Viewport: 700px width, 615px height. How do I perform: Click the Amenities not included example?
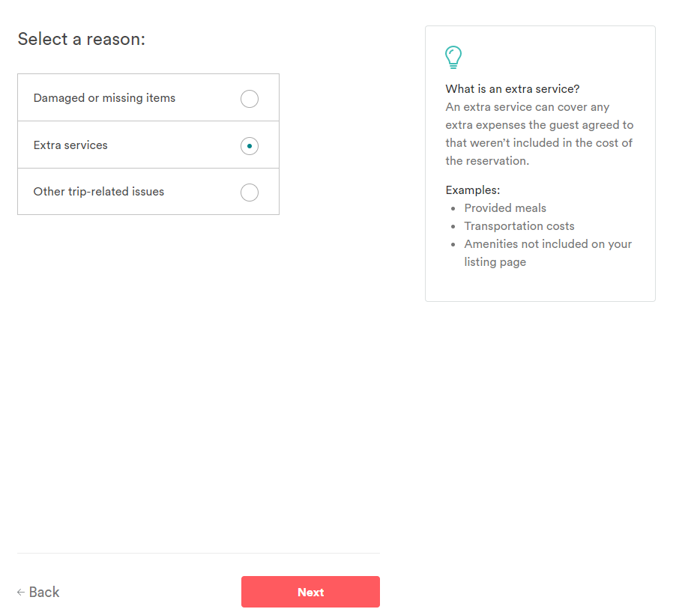point(548,244)
